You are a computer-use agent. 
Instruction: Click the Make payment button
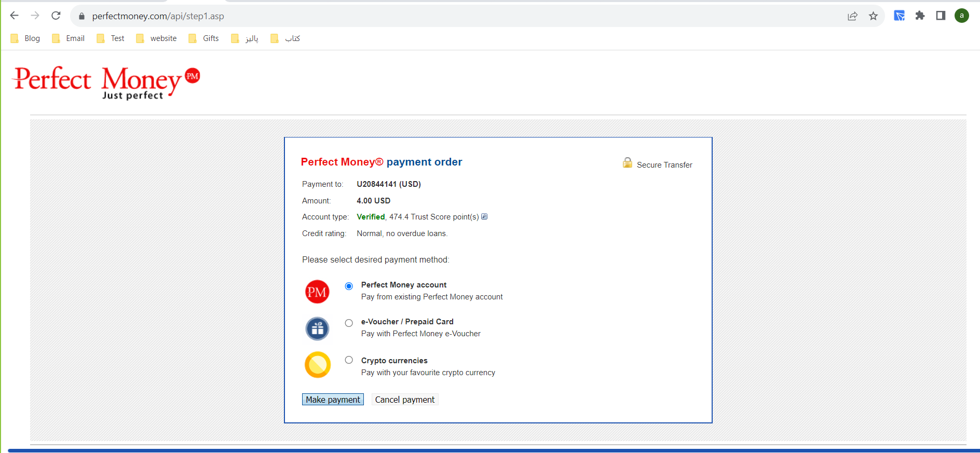(x=333, y=400)
